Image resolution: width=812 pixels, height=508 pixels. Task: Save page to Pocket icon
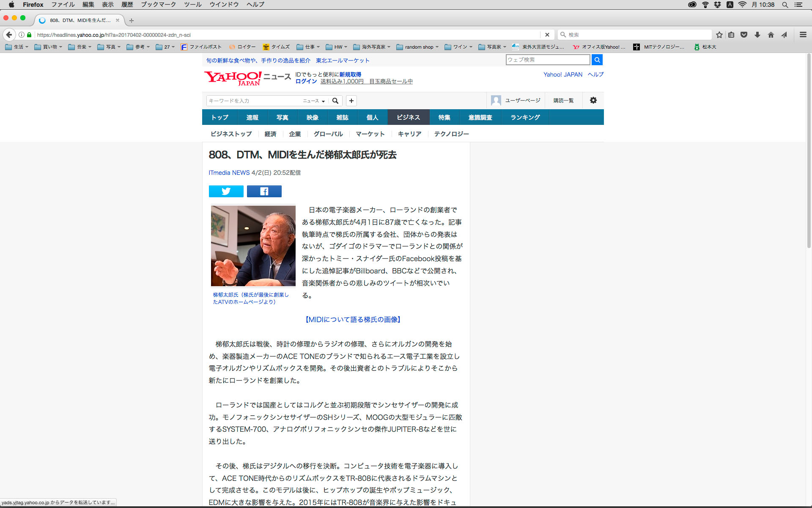point(744,35)
